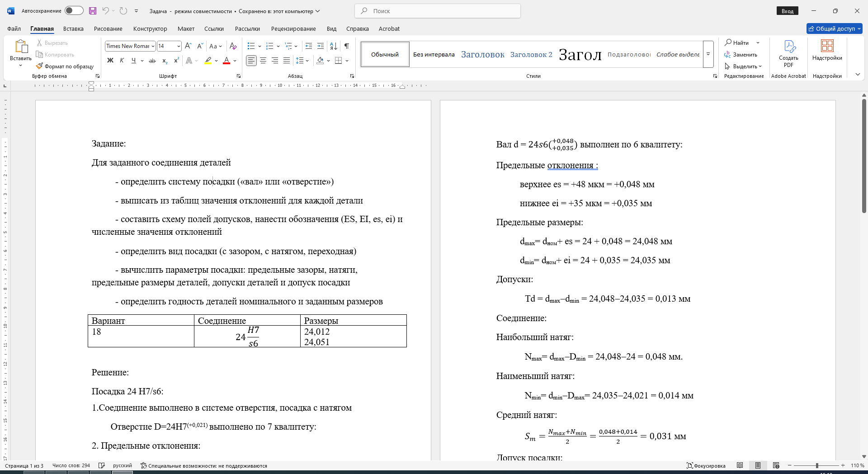The width and height of the screenshot is (868, 474).
Task: Sort text with the A-Z icon
Action: click(334, 46)
